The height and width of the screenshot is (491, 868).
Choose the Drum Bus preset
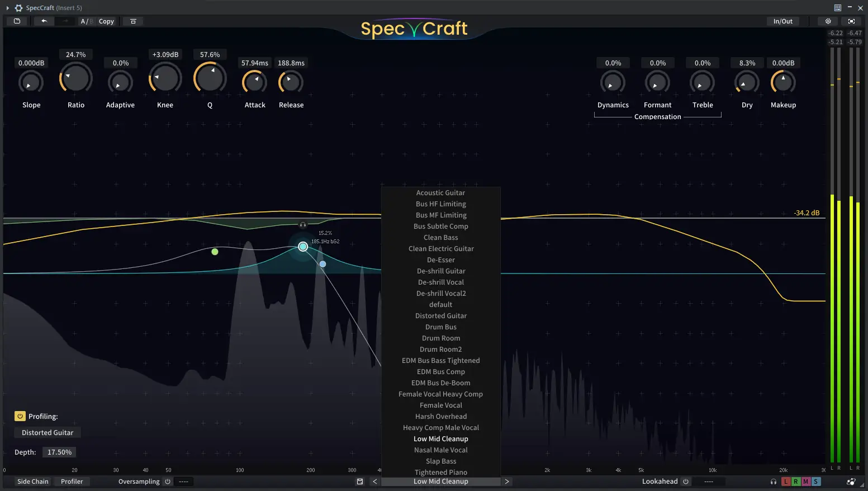(x=441, y=327)
